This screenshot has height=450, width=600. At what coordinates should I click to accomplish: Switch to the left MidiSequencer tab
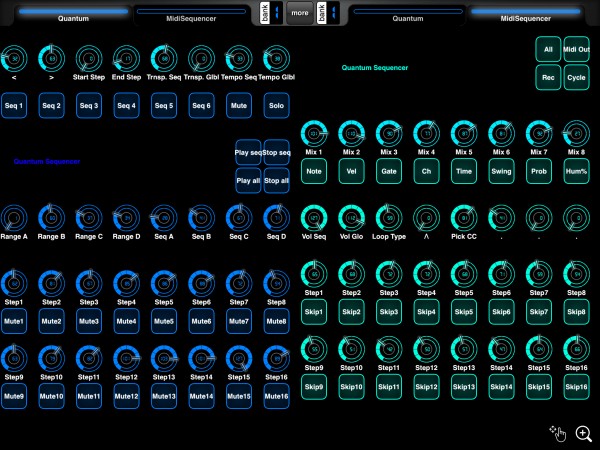click(191, 15)
